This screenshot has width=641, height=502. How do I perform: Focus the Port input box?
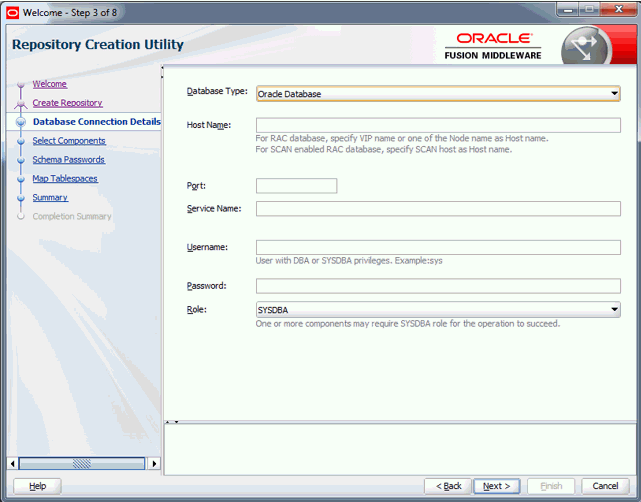coord(296,186)
